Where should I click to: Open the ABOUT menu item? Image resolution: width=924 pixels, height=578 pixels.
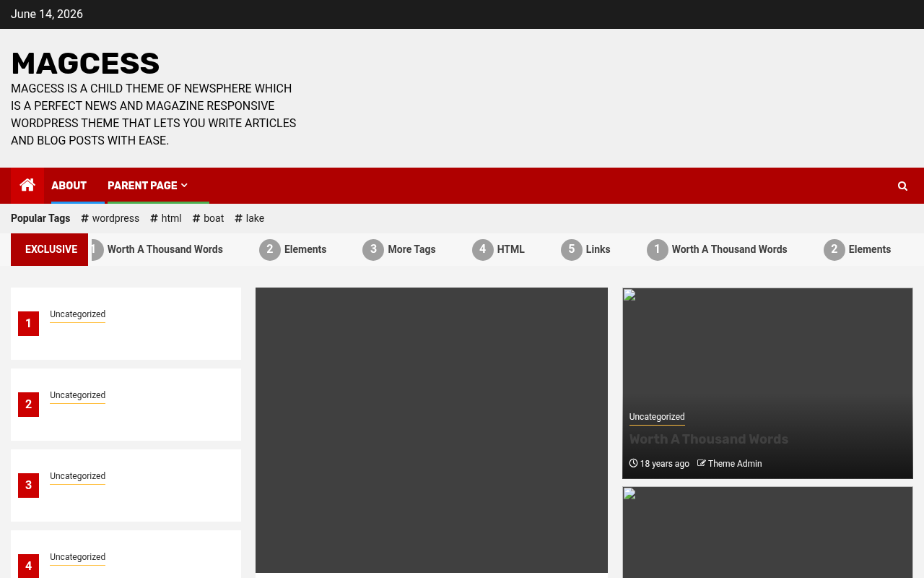click(69, 186)
